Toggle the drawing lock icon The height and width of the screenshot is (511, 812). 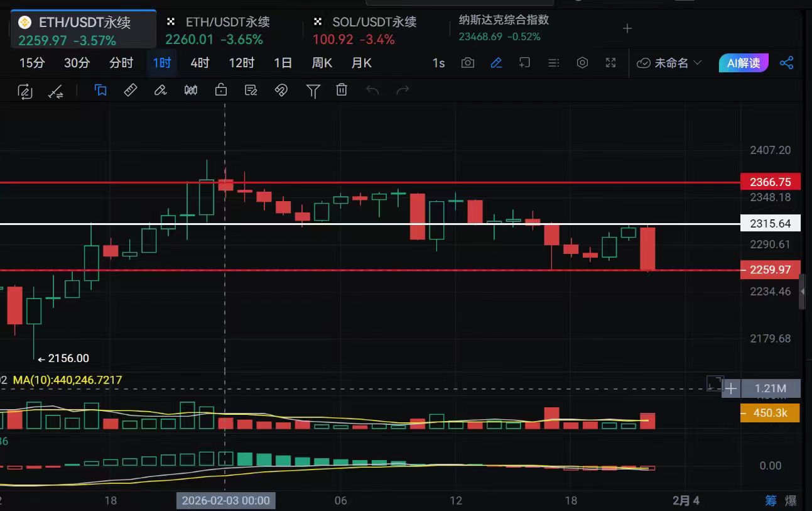220,91
